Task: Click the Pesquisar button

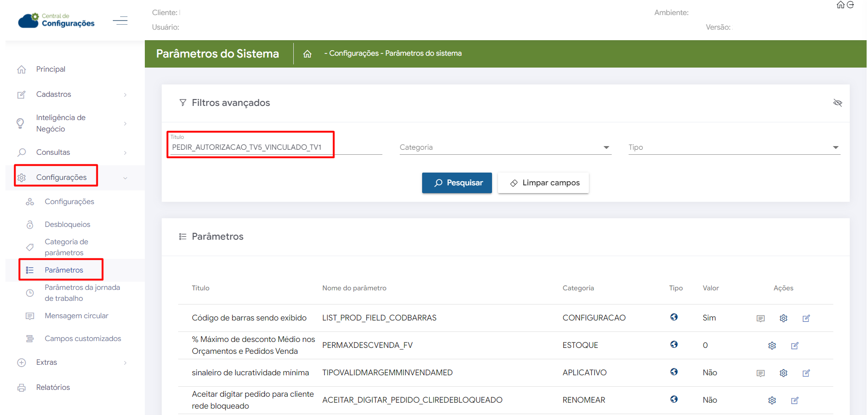Action: click(457, 183)
